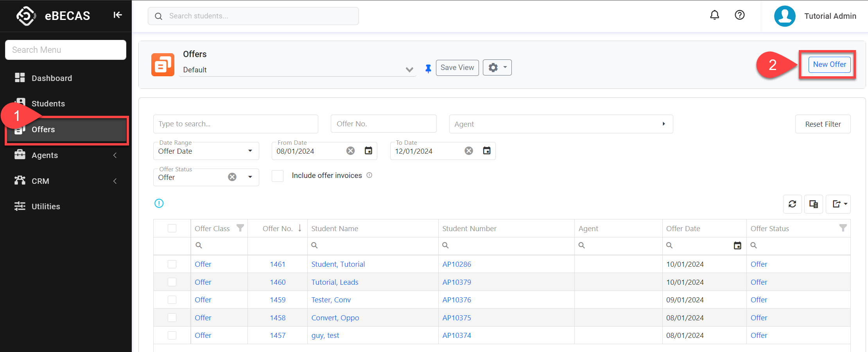Open the To Date calendar picker
Viewport: 868px width, 352px height.
coord(486,151)
